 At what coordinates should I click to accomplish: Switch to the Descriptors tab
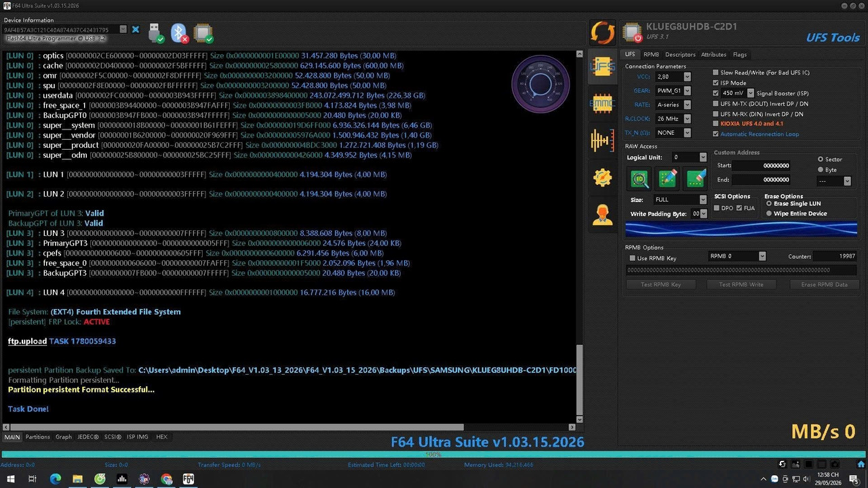680,54
